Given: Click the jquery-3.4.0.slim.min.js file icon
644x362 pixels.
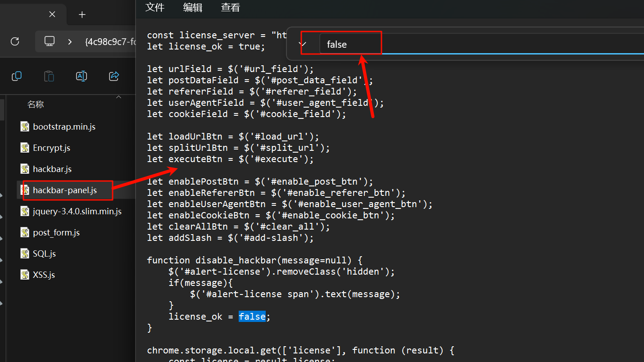Looking at the screenshot, I should [x=25, y=211].
